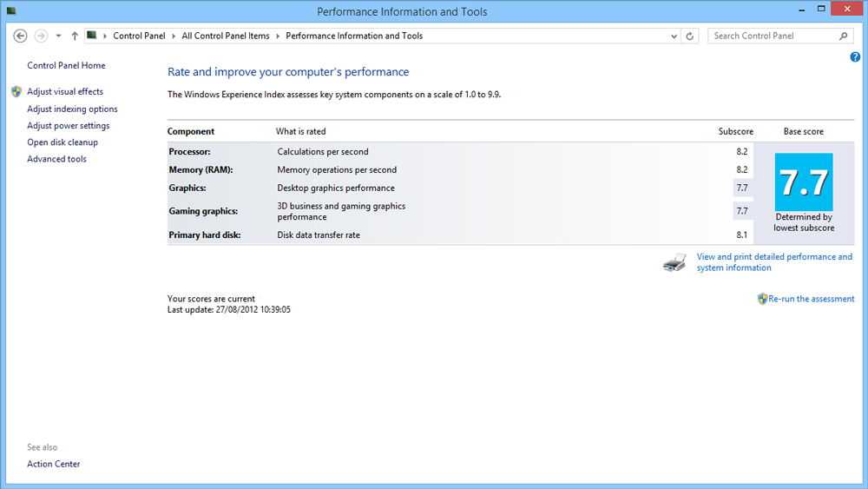Click the window icon in title bar

tap(11, 10)
